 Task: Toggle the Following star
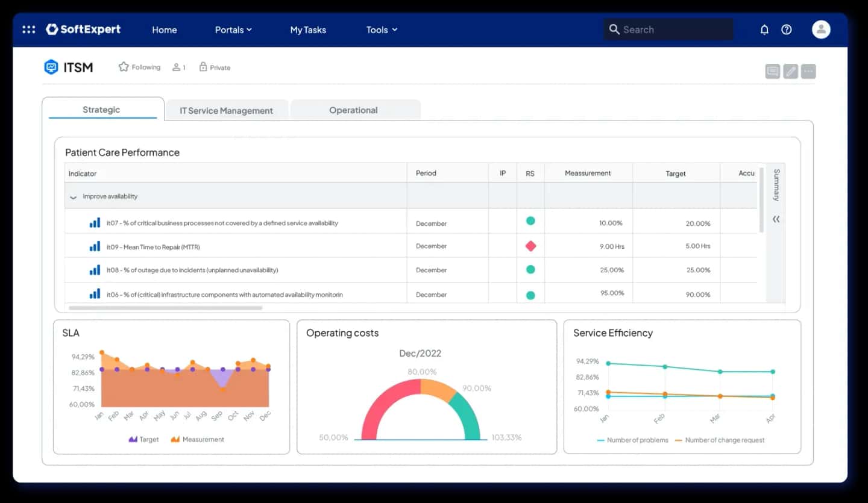(124, 67)
